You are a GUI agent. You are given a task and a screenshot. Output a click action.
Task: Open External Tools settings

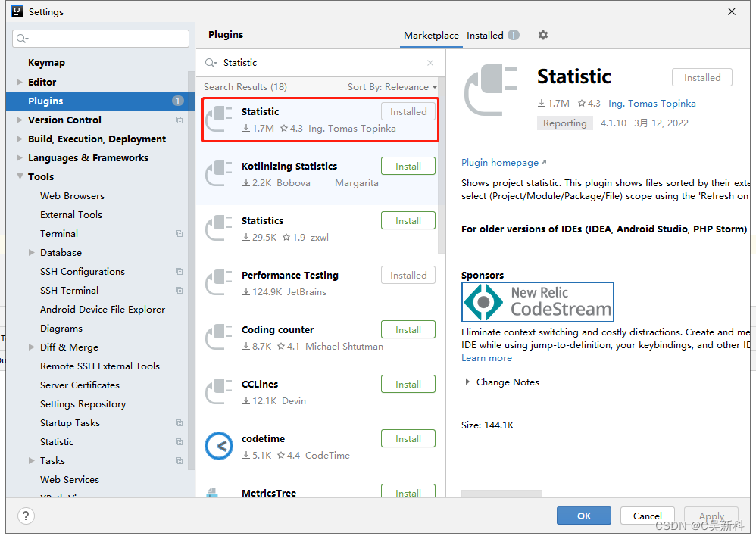71,215
